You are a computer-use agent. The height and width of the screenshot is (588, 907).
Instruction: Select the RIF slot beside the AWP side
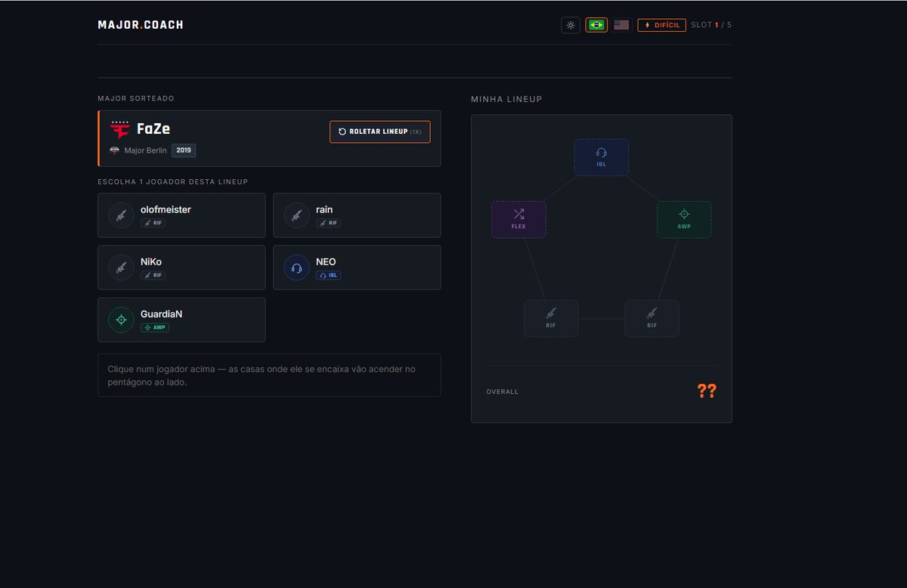click(x=652, y=318)
